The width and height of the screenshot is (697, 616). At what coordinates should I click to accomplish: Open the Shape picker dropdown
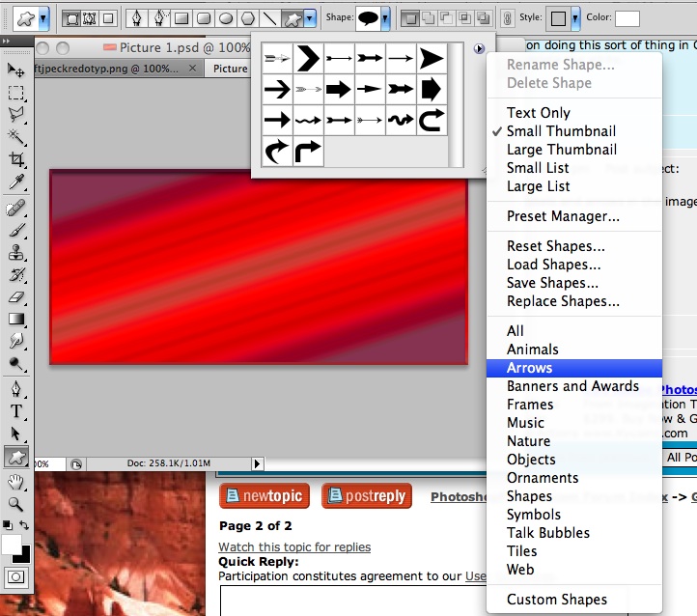coord(386,17)
